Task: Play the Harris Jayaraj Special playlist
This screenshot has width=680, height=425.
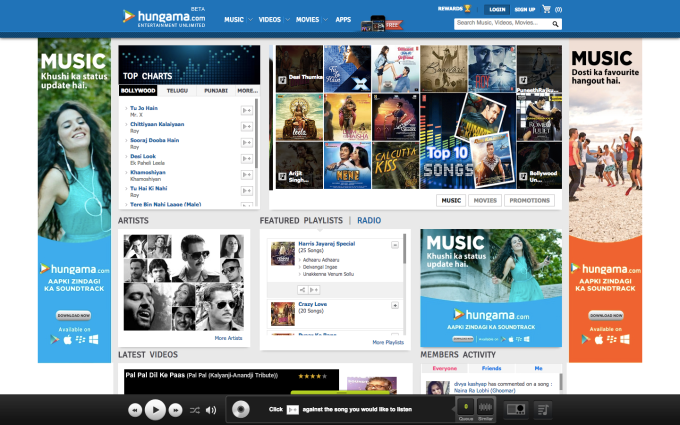Action: (x=314, y=290)
